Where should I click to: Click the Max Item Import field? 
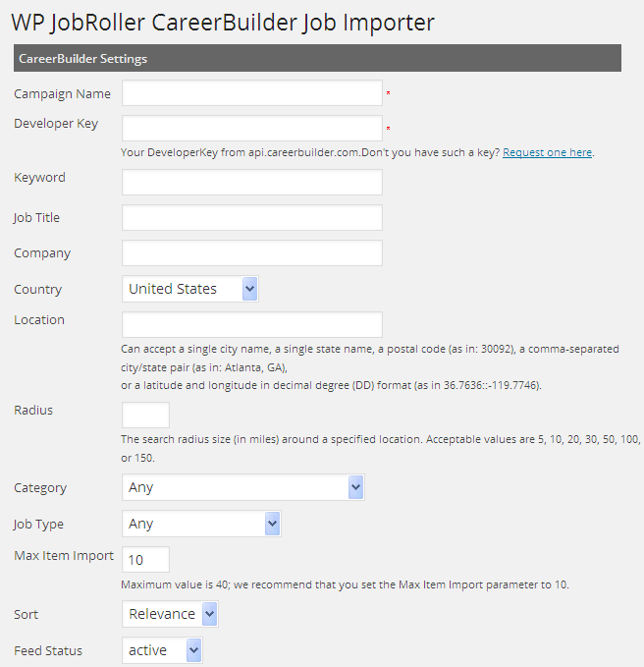[x=145, y=559]
